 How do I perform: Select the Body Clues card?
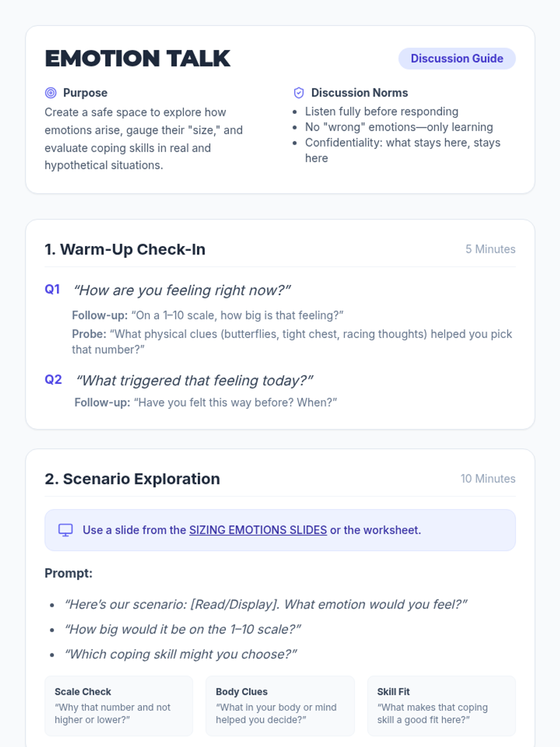[280, 706]
